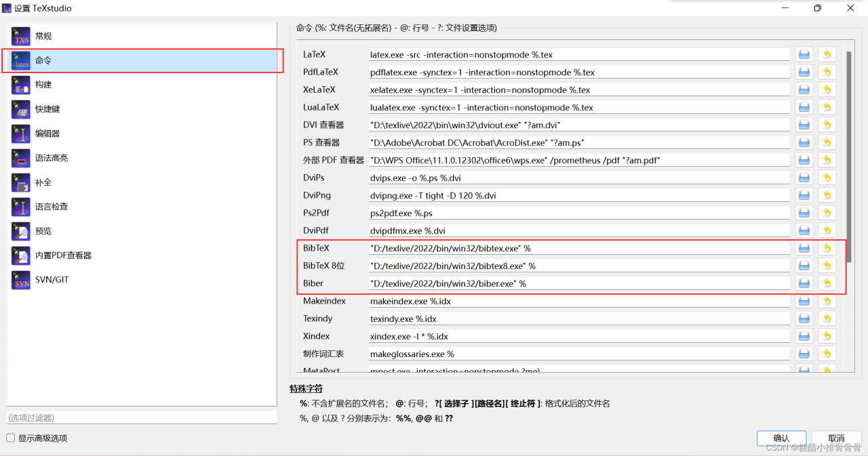
Task: Browse for LuaLaTeX executable
Action: [x=804, y=107]
